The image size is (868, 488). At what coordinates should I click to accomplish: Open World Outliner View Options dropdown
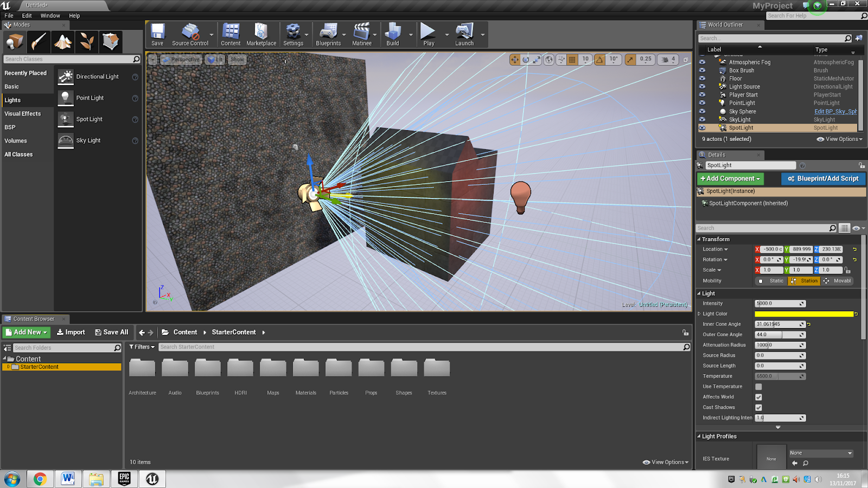pos(839,139)
